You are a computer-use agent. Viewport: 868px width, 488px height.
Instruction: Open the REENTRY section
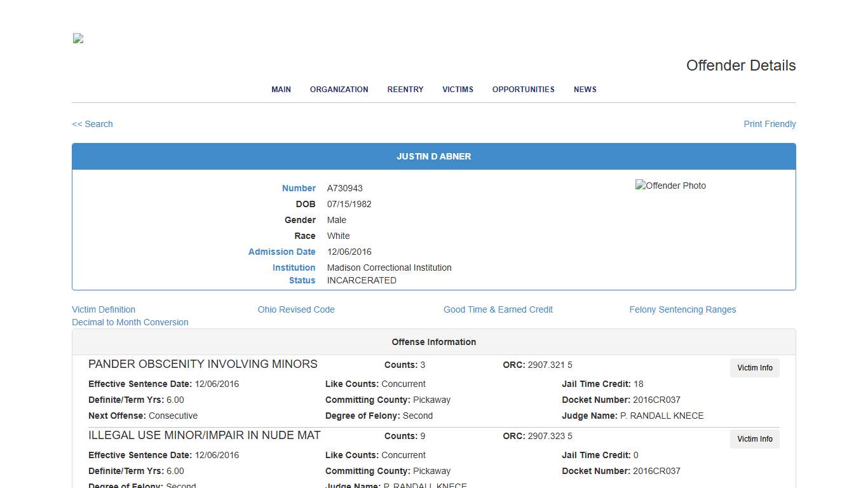click(x=405, y=90)
